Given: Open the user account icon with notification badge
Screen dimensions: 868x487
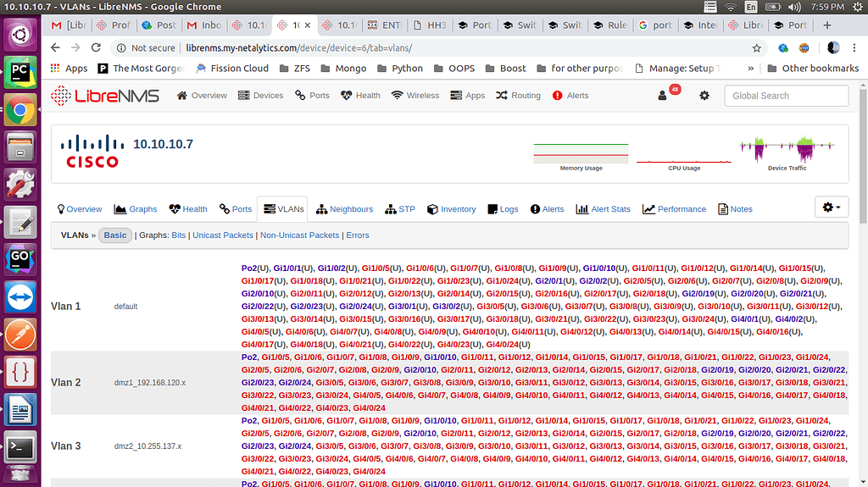Looking at the screenshot, I should coord(663,96).
